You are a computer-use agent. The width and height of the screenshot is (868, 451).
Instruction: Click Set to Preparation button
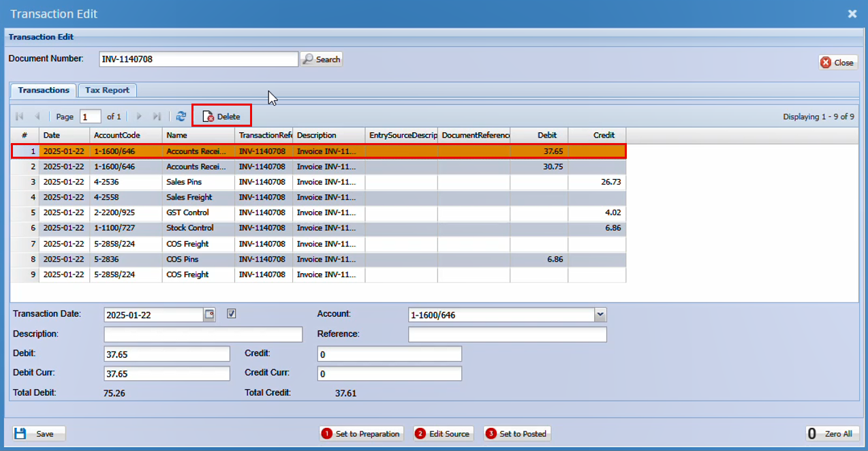tap(361, 434)
